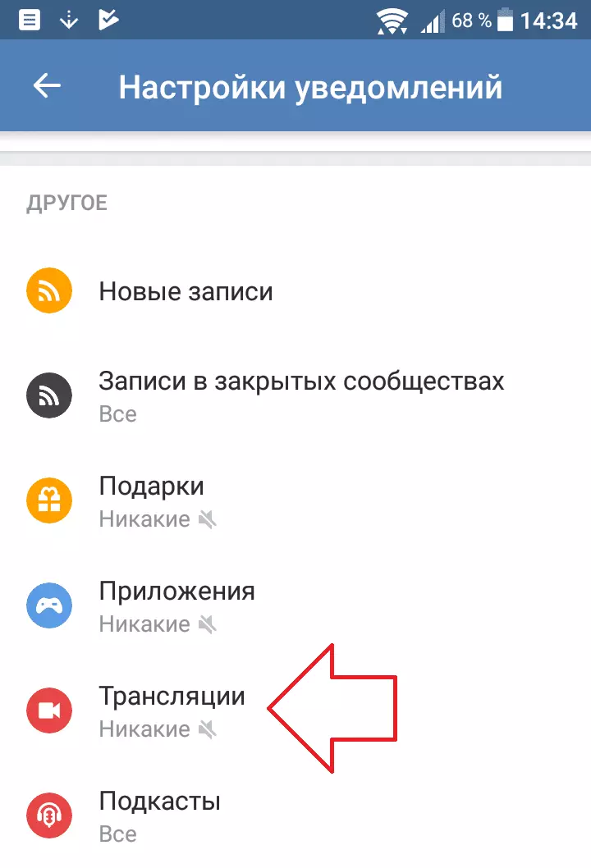Tap the muted speaker icon under Трансляции
The height and width of the screenshot is (868, 591).
[207, 729]
